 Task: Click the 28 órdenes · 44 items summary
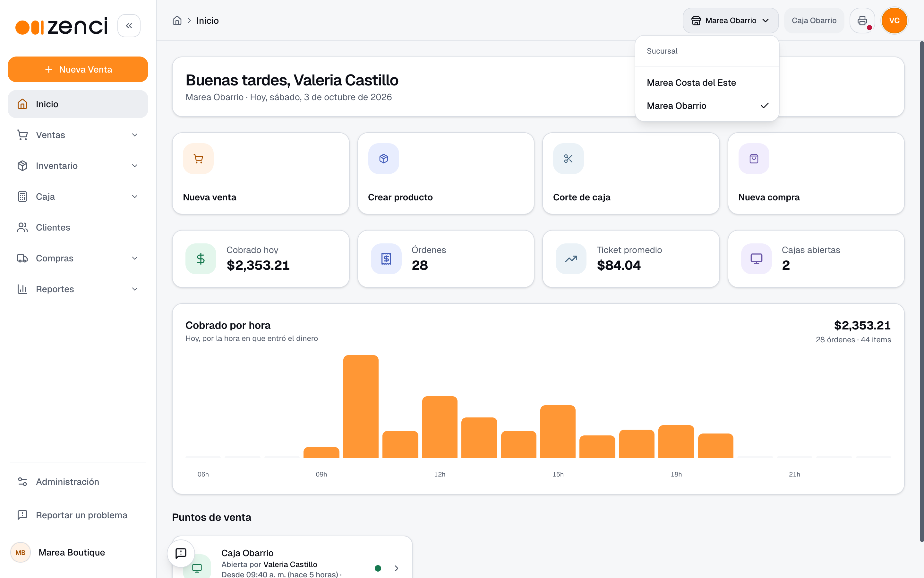point(853,339)
